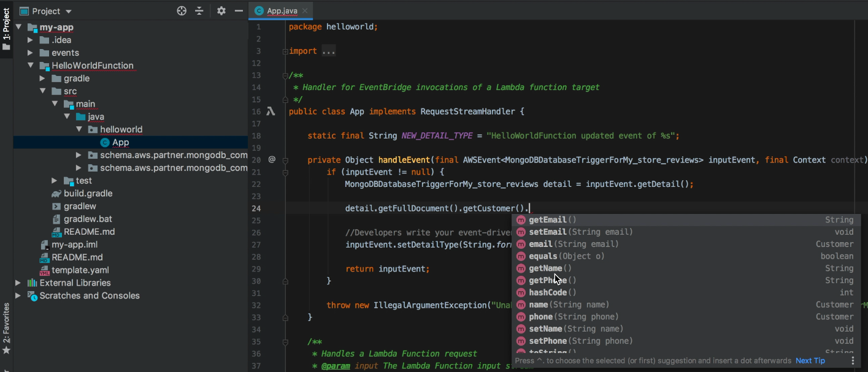Screen dimensions: 868x372
Task: Close the App.java tab
Action: pyautogui.click(x=305, y=10)
